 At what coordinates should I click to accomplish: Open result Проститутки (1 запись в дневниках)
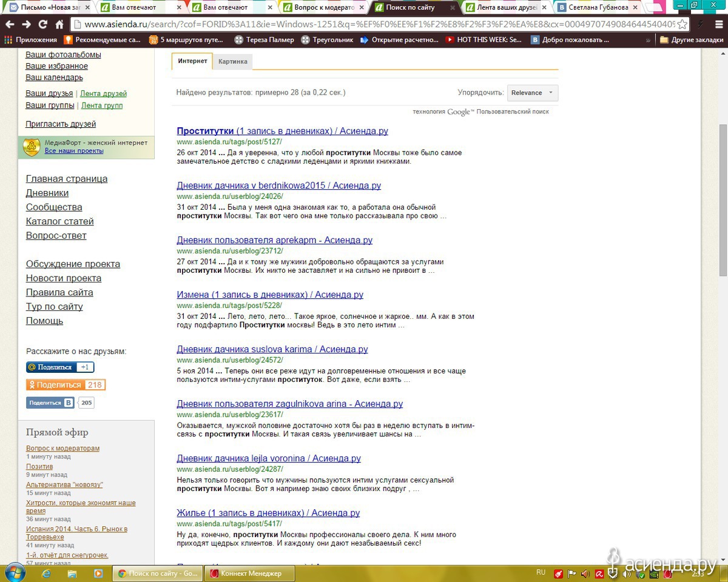click(282, 131)
